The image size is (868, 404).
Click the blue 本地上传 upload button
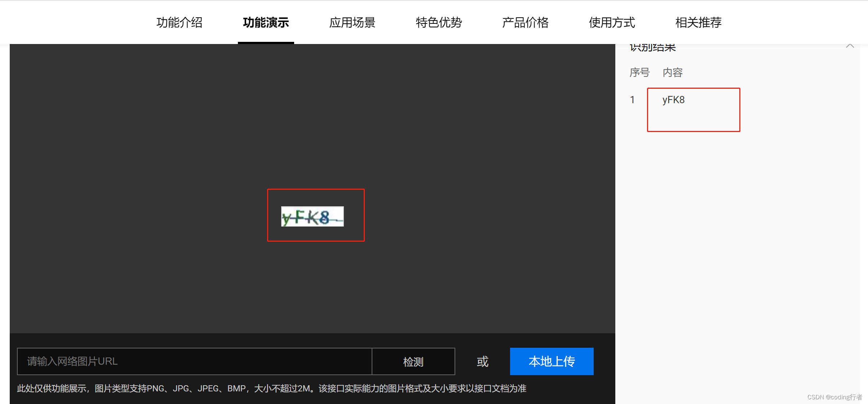tap(552, 361)
